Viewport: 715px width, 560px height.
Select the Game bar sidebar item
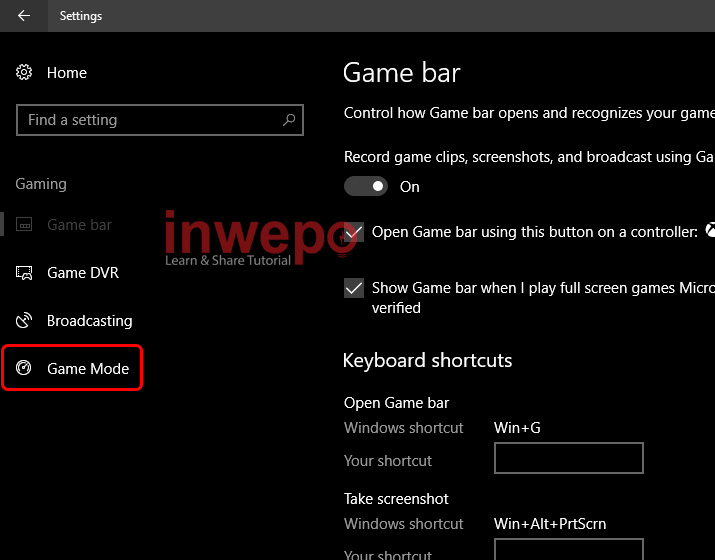click(79, 224)
